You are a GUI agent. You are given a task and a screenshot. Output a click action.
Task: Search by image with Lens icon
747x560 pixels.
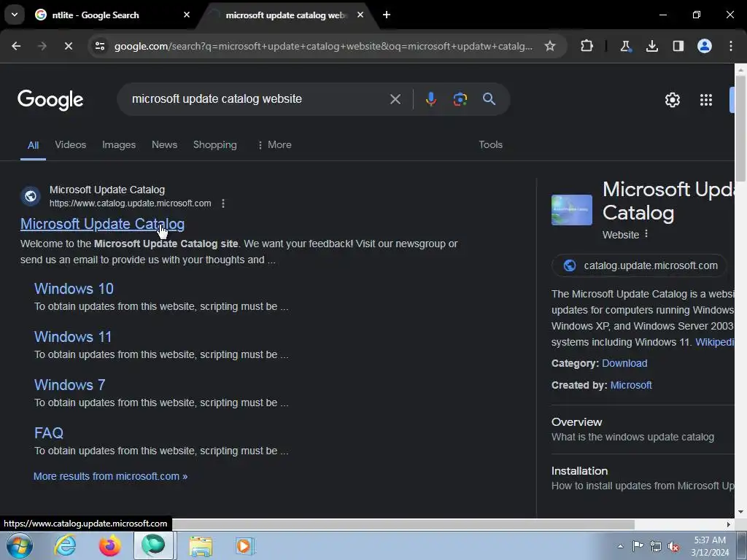point(460,99)
